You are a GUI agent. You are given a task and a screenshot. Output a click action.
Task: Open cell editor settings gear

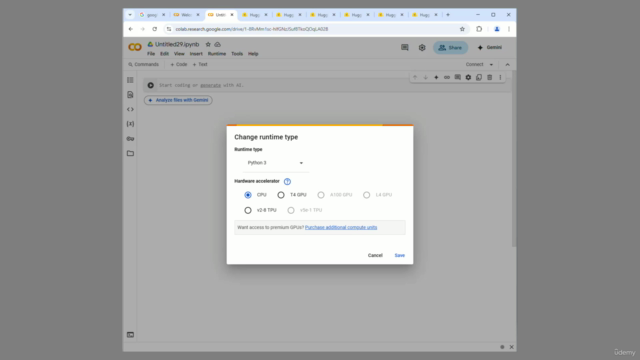[468, 78]
